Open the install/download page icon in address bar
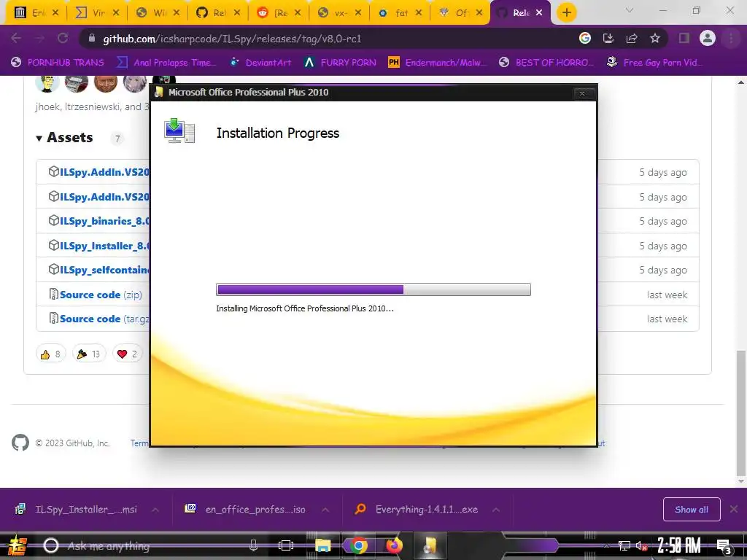Screen dimensions: 747x560 608,39
